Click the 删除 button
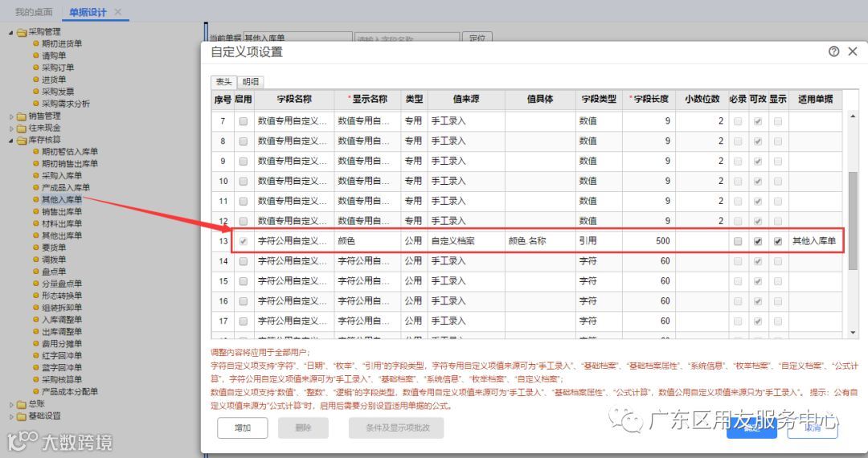The image size is (868, 458). [x=303, y=427]
